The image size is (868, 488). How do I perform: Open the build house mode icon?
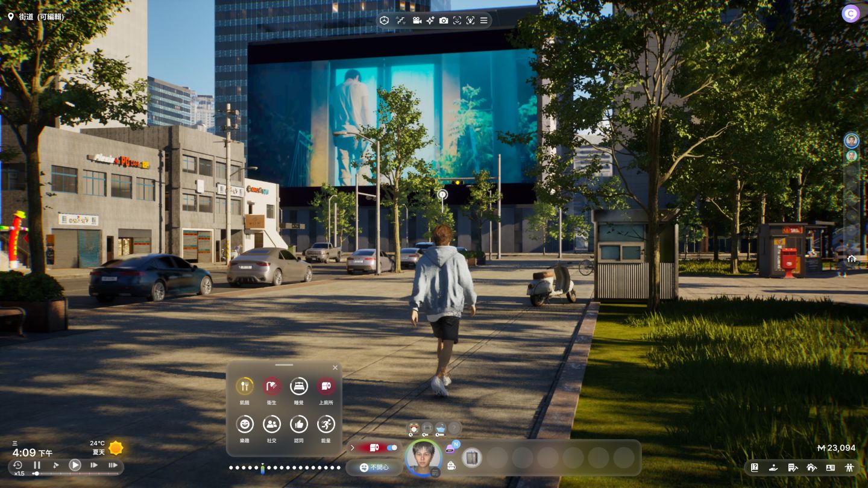tap(811, 468)
